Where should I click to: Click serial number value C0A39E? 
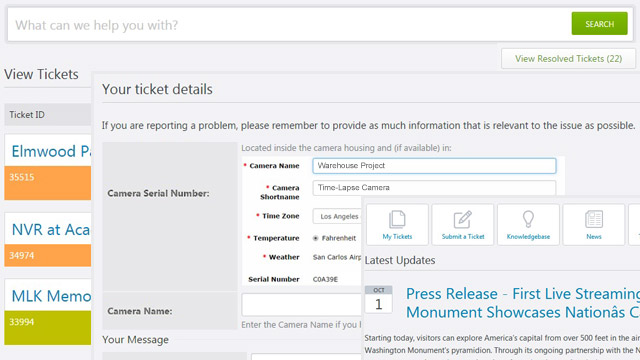325,280
